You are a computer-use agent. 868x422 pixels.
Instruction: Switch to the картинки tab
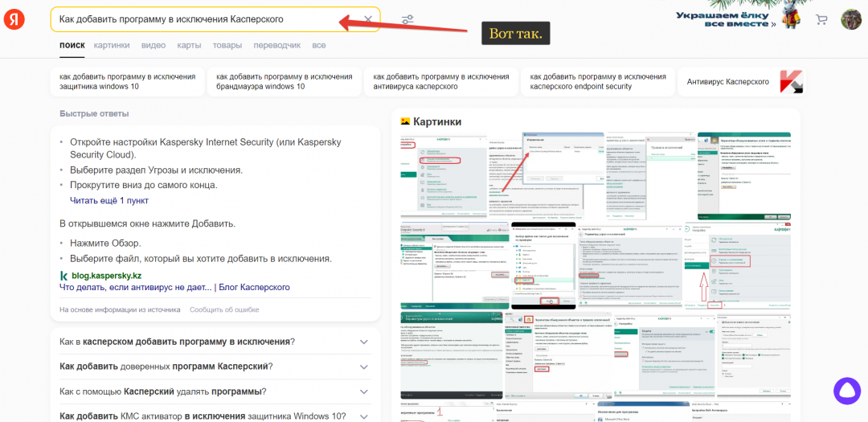[112, 45]
